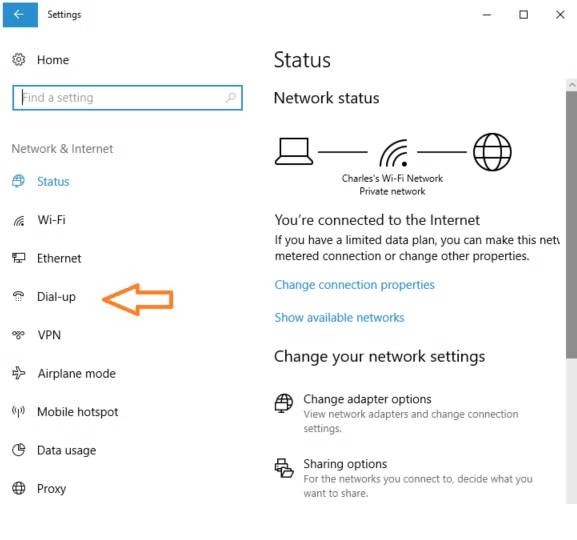
Task: Click the Proxy globe icon
Action: (19, 488)
